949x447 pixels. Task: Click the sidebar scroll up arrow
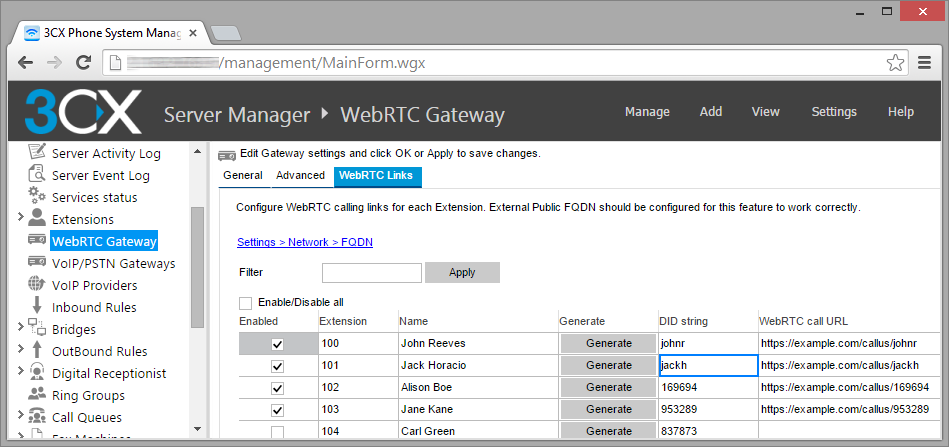(x=197, y=151)
